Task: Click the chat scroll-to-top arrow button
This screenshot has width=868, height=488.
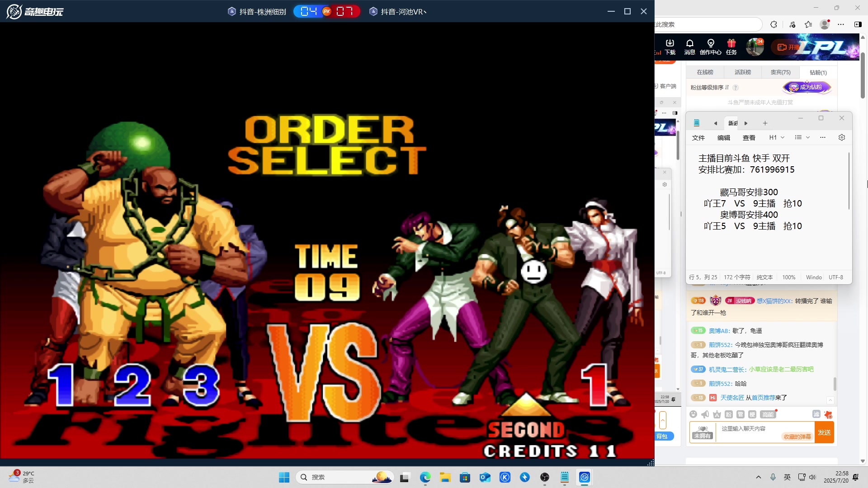Action: [830, 400]
